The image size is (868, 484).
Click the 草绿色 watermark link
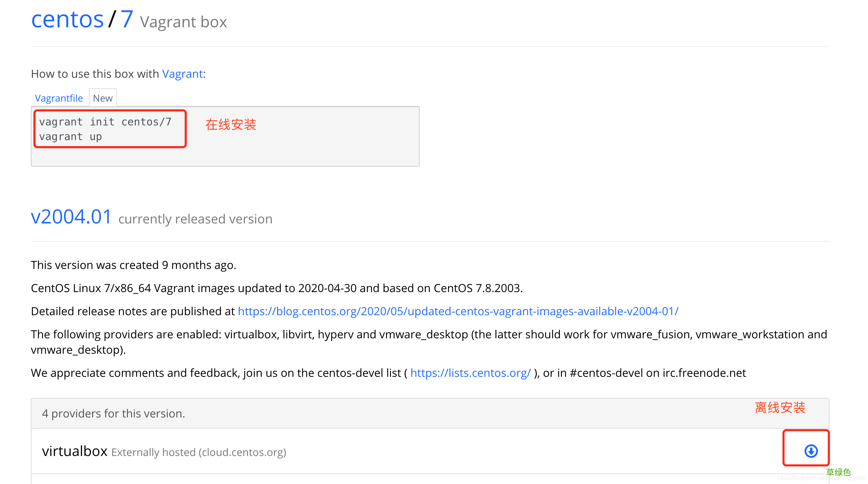pyautogui.click(x=839, y=472)
